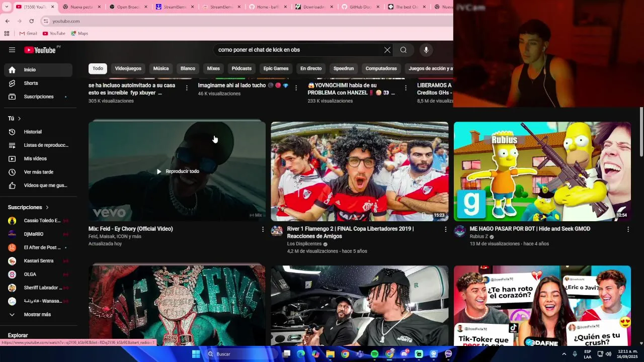The width and height of the screenshot is (644, 362).
Task: Expand Suscripciones heading chevron
Action: 47,207
